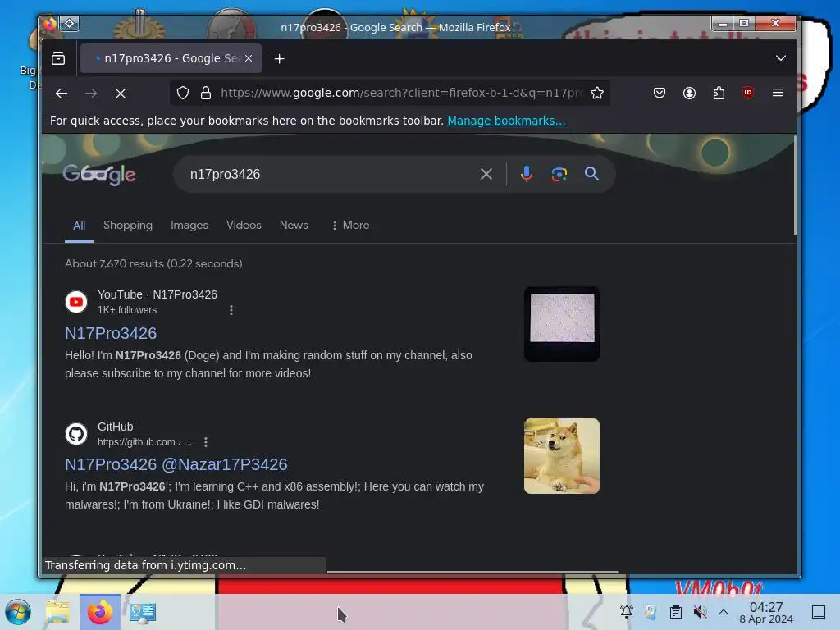Click the Manage bookmarks link
The image size is (840, 630).
pos(506,121)
